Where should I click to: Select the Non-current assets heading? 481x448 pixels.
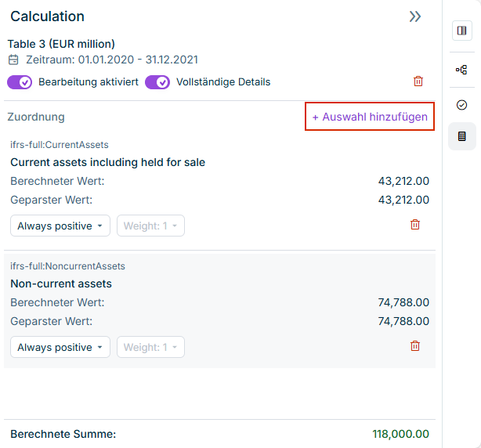tap(61, 284)
